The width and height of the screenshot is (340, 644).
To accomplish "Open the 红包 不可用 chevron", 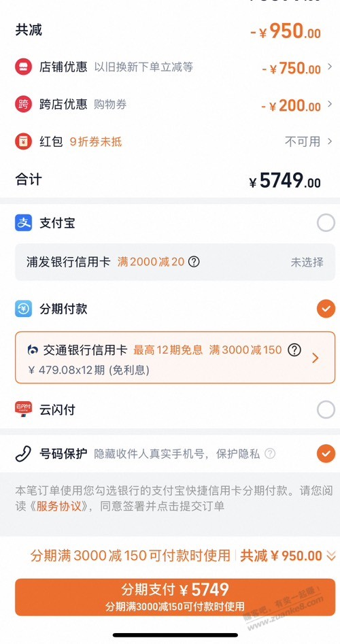I will (x=330, y=141).
